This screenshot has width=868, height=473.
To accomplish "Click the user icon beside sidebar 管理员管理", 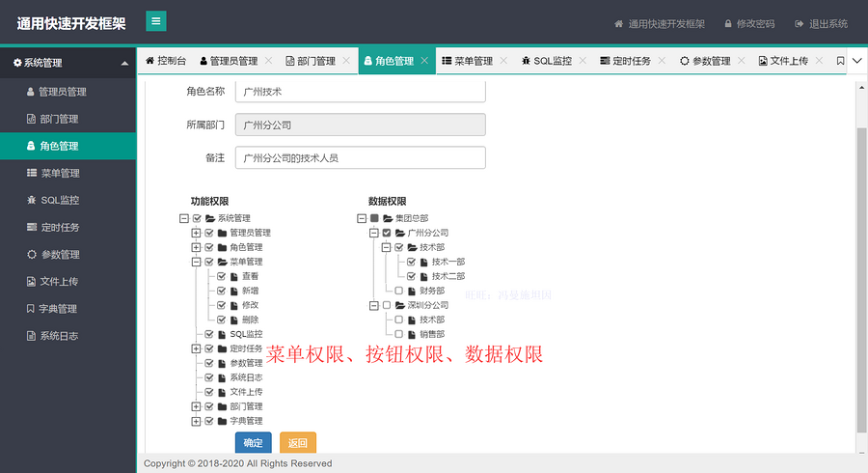I will (x=31, y=92).
